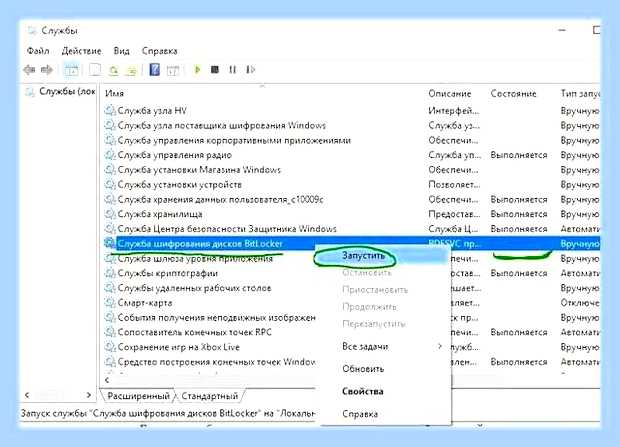This screenshot has width=620, height=447.
Task: Click the Pause service toolbar icon
Action: [x=232, y=70]
